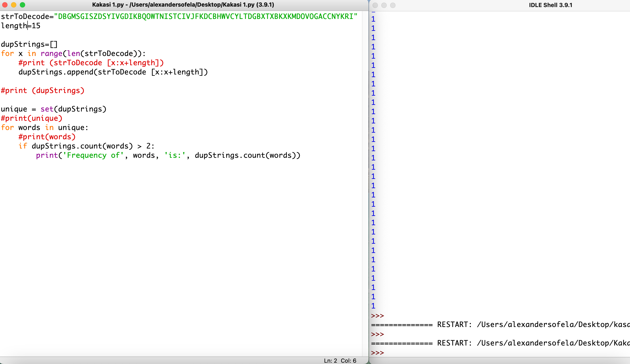Click the dupStrings=[] line

pyautogui.click(x=29, y=44)
